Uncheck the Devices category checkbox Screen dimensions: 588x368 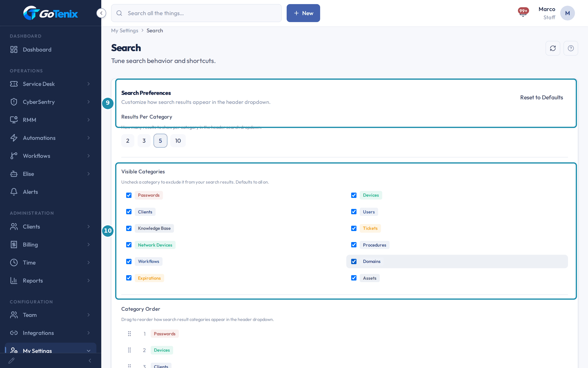coord(354,195)
